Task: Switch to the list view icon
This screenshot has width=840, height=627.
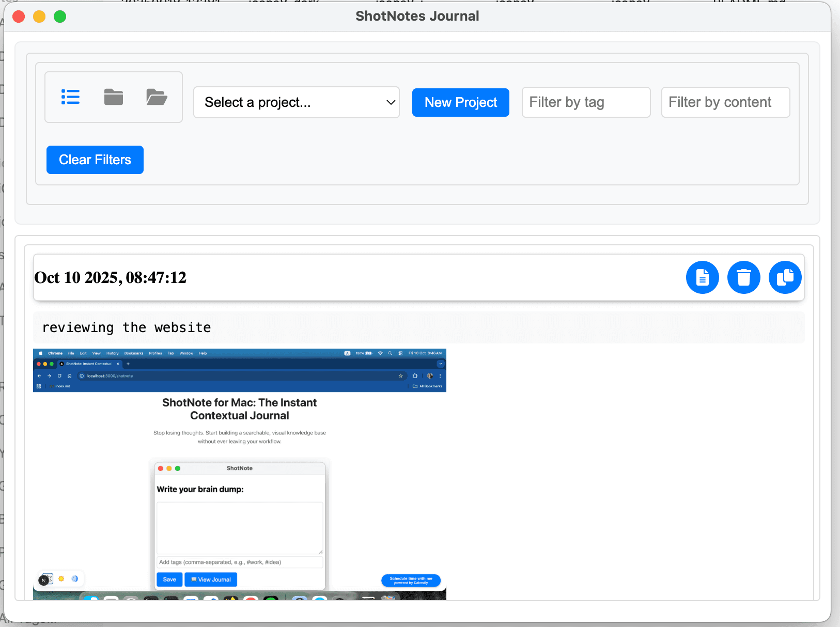Action: pos(70,97)
